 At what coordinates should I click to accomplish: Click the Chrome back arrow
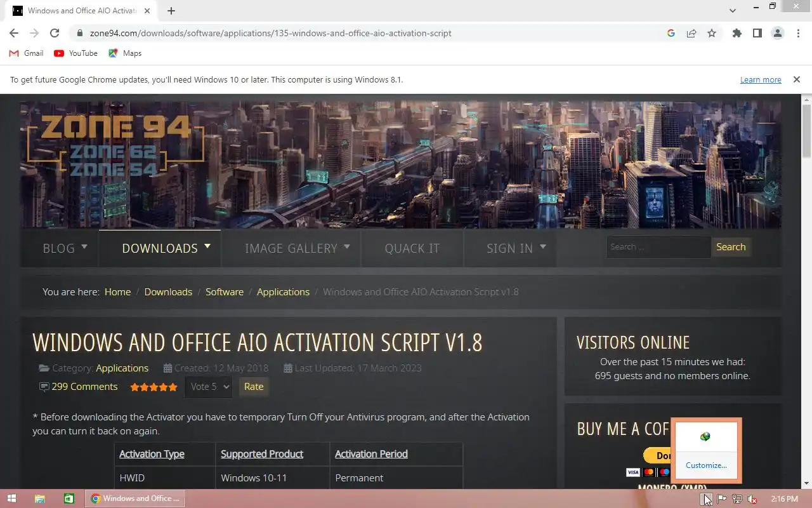[14, 33]
